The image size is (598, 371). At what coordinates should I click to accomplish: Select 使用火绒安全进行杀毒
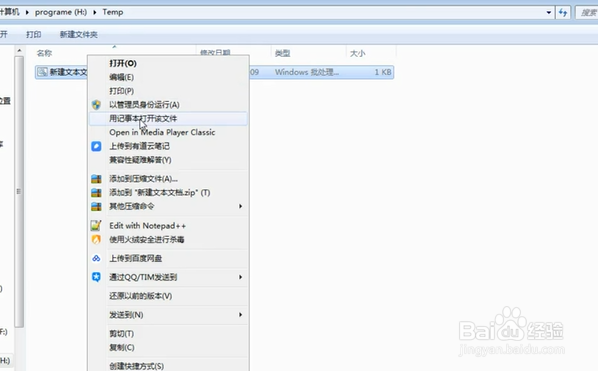click(x=168, y=239)
